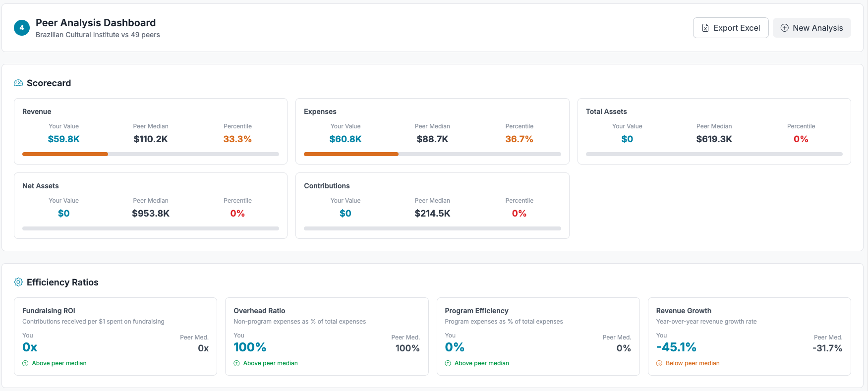Click the Revenue Growth value -45.1%
This screenshot has width=868, height=391.
pyautogui.click(x=676, y=347)
